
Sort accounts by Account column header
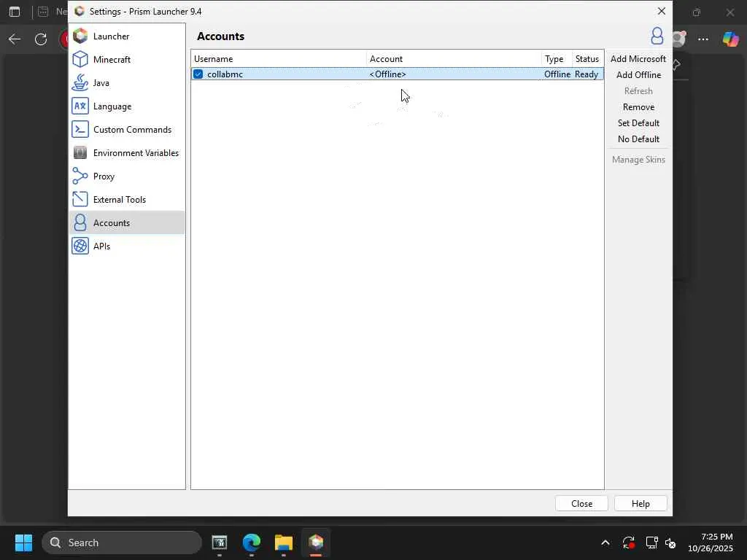click(454, 59)
